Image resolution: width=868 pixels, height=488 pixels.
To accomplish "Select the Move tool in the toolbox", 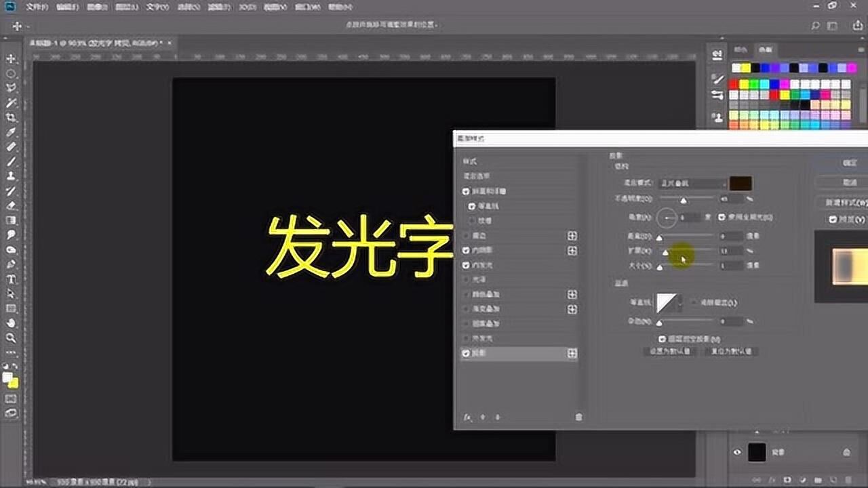I will (11, 59).
